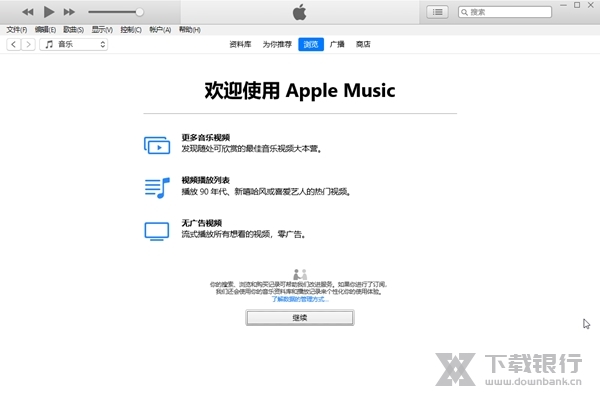600x395 pixels.
Task: Click the 视频播放列表 heading text
Action: coord(205,180)
